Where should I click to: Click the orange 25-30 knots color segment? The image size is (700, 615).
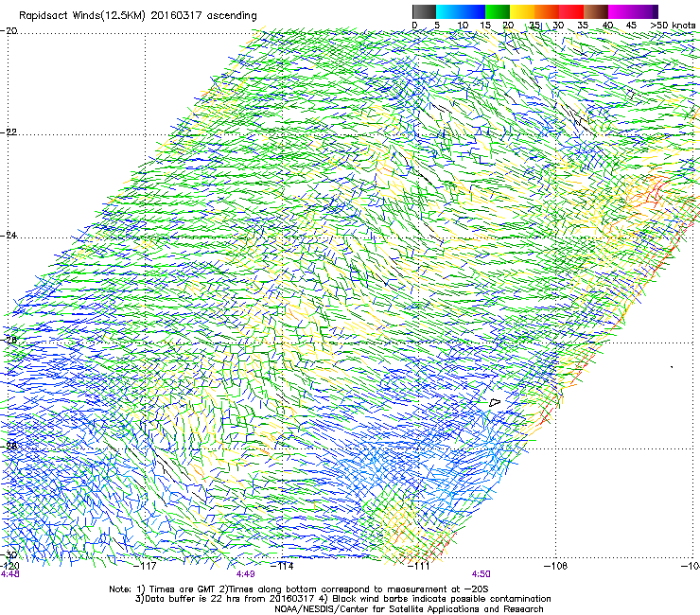547,11
